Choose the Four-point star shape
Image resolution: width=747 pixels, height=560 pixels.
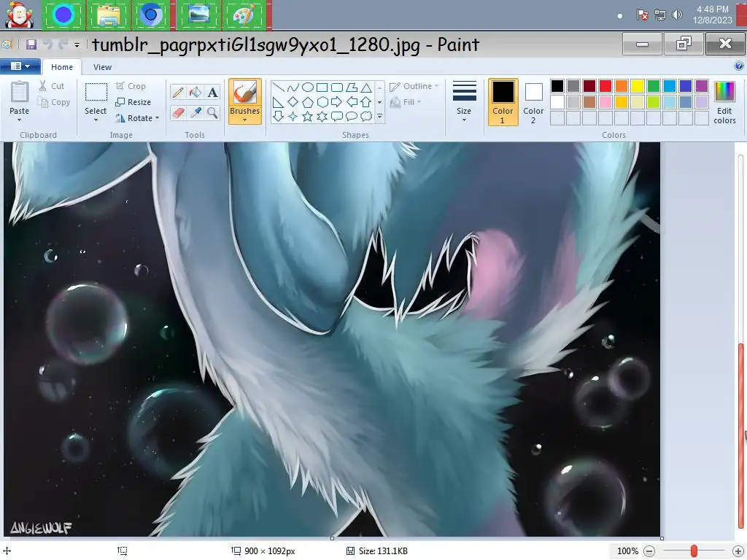pyautogui.click(x=293, y=116)
